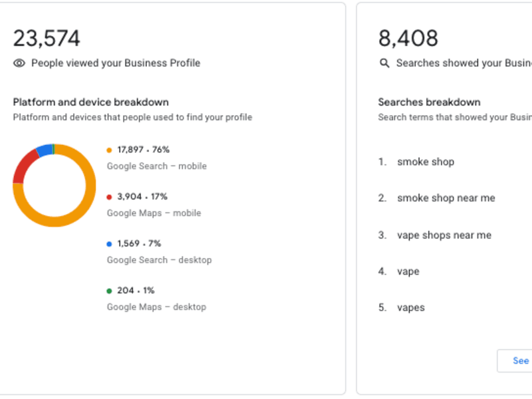Click the See more button
Image resolution: width=532 pixels, height=399 pixels.
pyautogui.click(x=515, y=360)
